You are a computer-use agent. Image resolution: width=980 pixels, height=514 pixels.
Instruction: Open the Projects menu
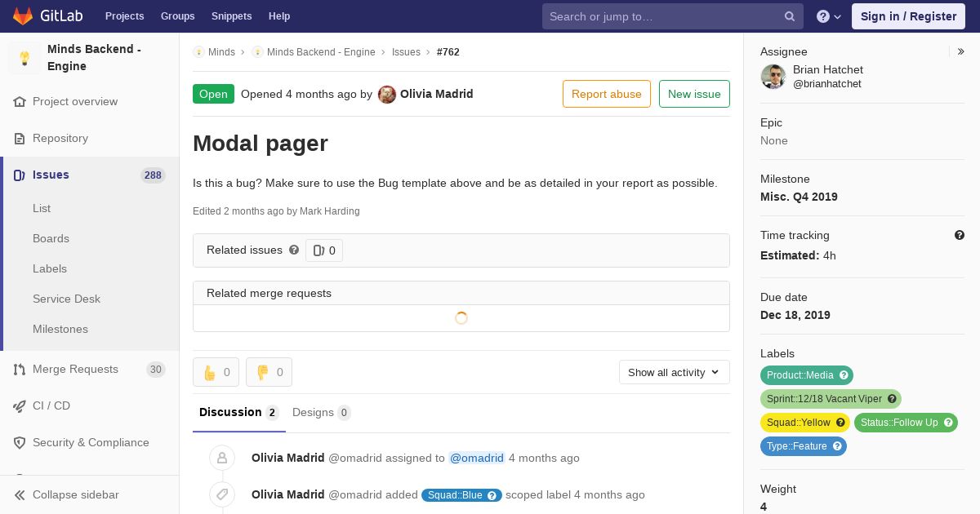[x=125, y=16]
